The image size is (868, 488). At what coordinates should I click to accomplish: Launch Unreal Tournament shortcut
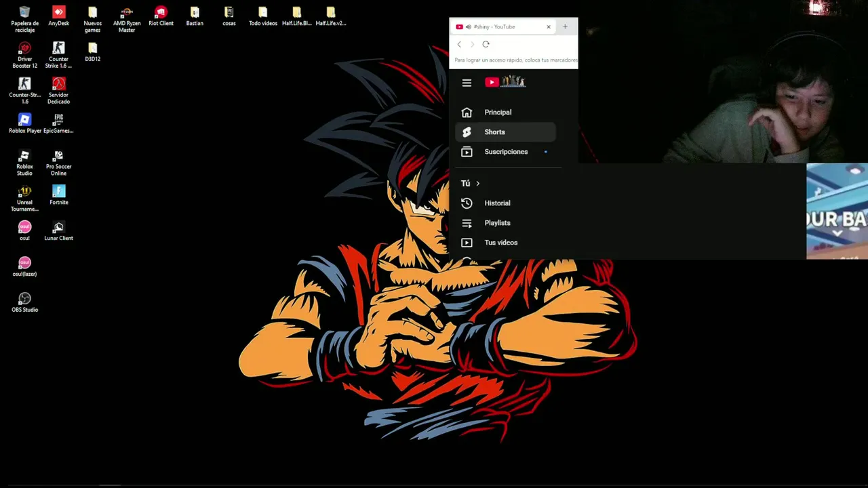(x=24, y=199)
